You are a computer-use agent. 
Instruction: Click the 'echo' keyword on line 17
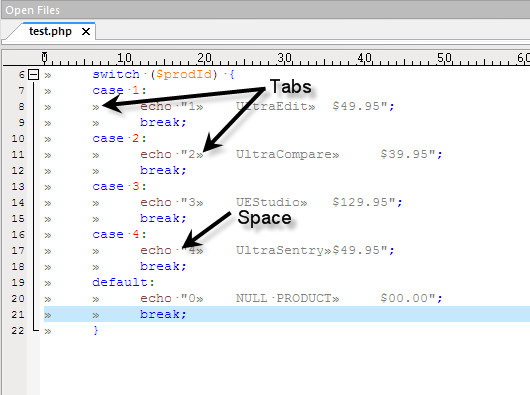pyautogui.click(x=156, y=250)
